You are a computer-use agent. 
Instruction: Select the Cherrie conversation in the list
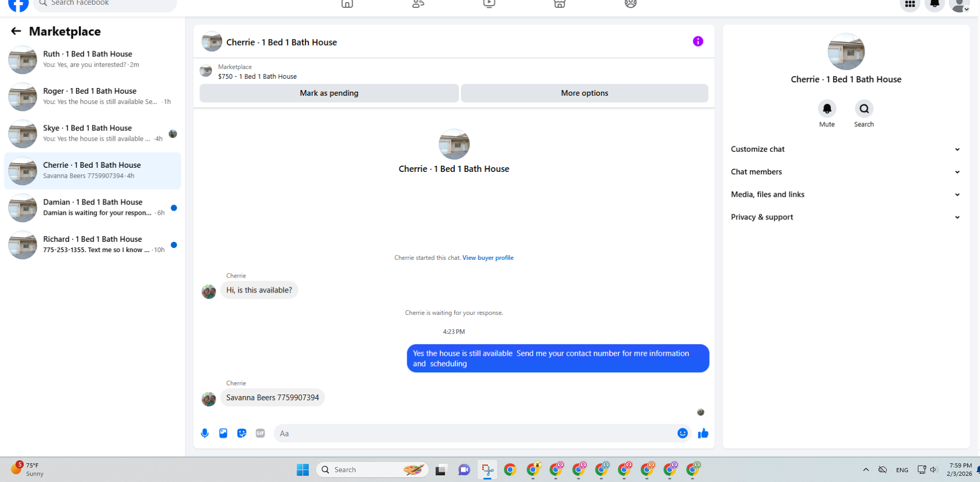[x=93, y=170]
